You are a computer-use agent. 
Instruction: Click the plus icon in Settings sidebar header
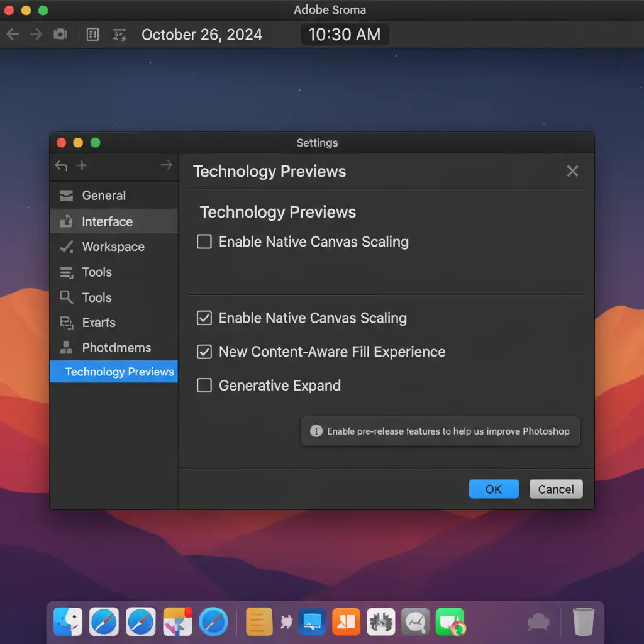81,165
